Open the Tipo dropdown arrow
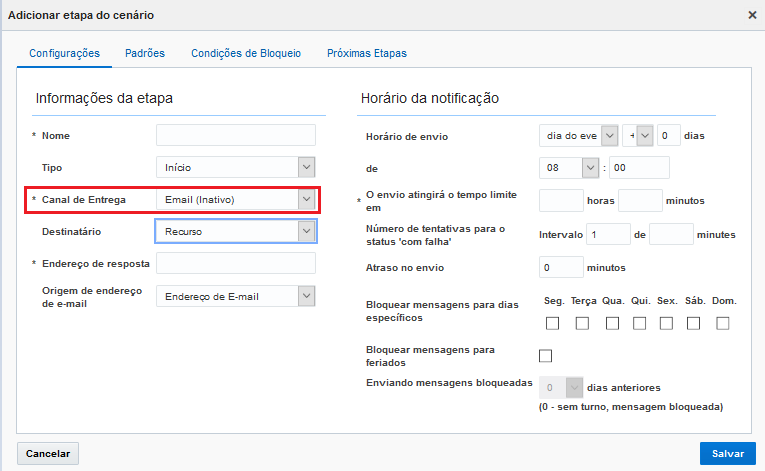 tap(306, 167)
